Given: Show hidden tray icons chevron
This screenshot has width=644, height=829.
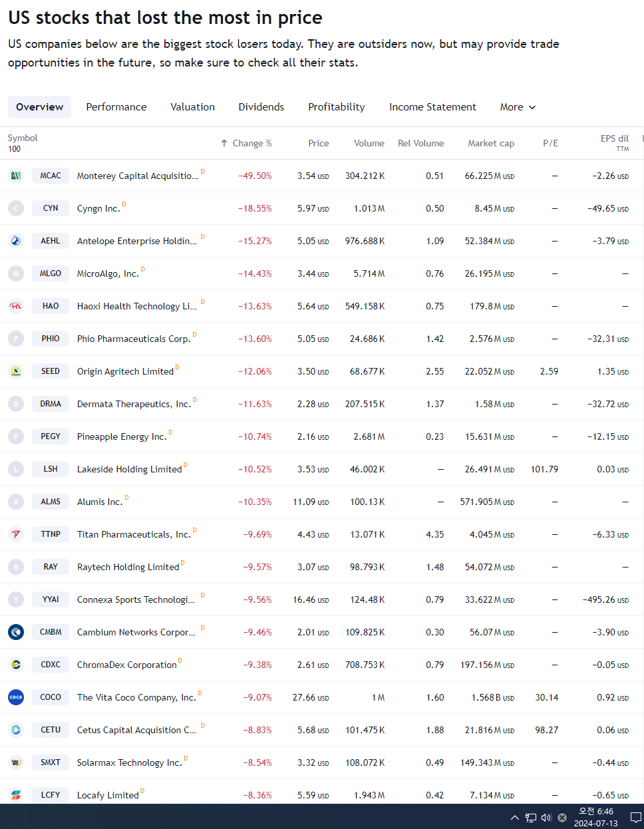Looking at the screenshot, I should click(514, 818).
